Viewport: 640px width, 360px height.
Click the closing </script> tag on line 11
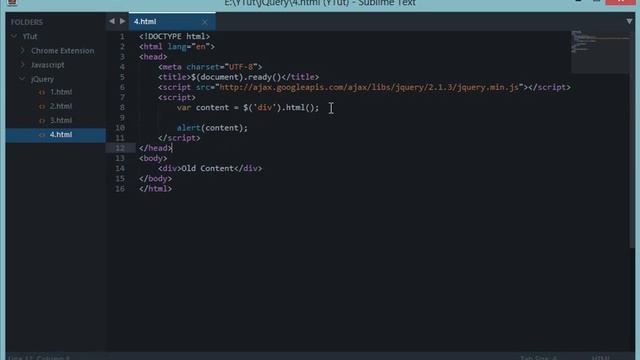point(179,138)
